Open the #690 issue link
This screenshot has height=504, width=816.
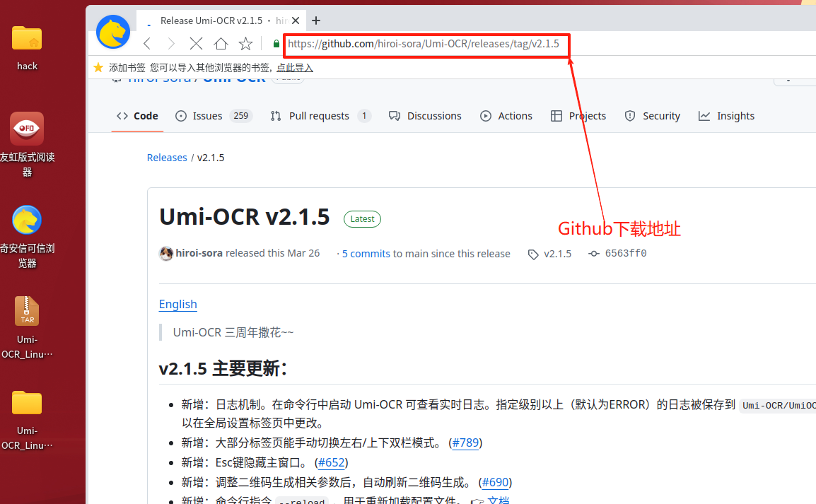[x=495, y=482]
